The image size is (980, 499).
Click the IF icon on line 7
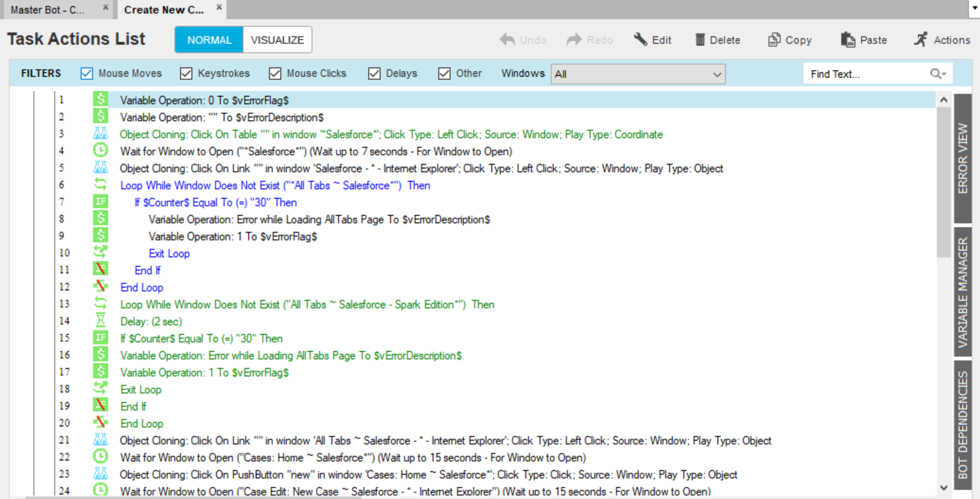click(x=100, y=202)
